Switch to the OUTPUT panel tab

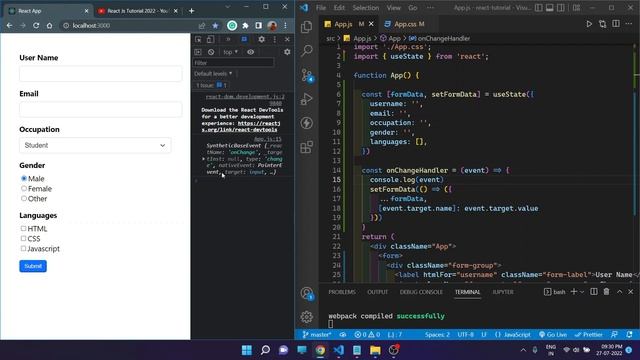378,292
